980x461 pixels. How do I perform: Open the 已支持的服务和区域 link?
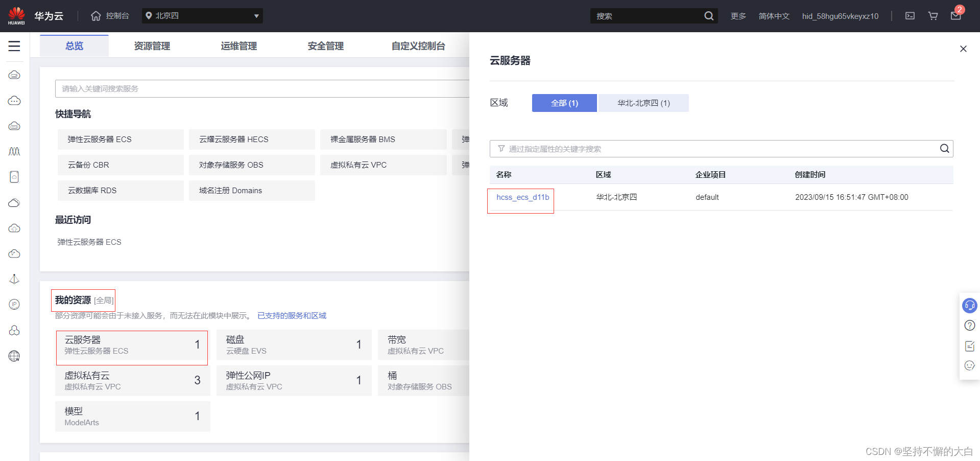tap(292, 315)
